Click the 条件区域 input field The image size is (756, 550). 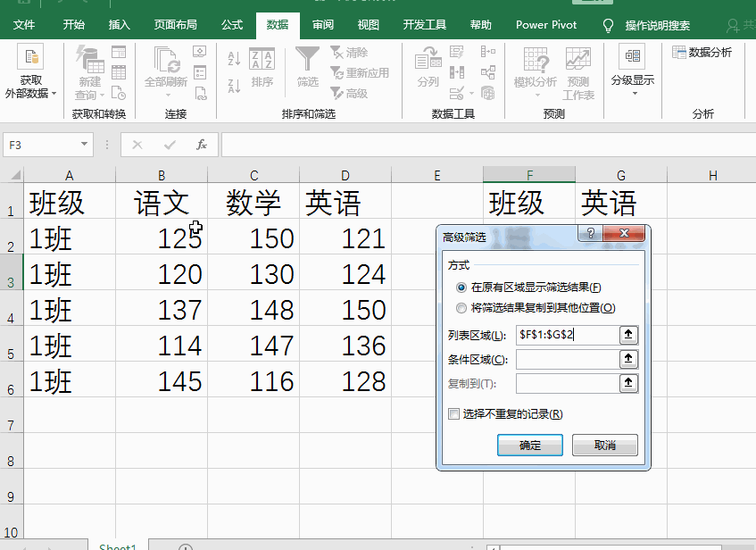click(568, 359)
